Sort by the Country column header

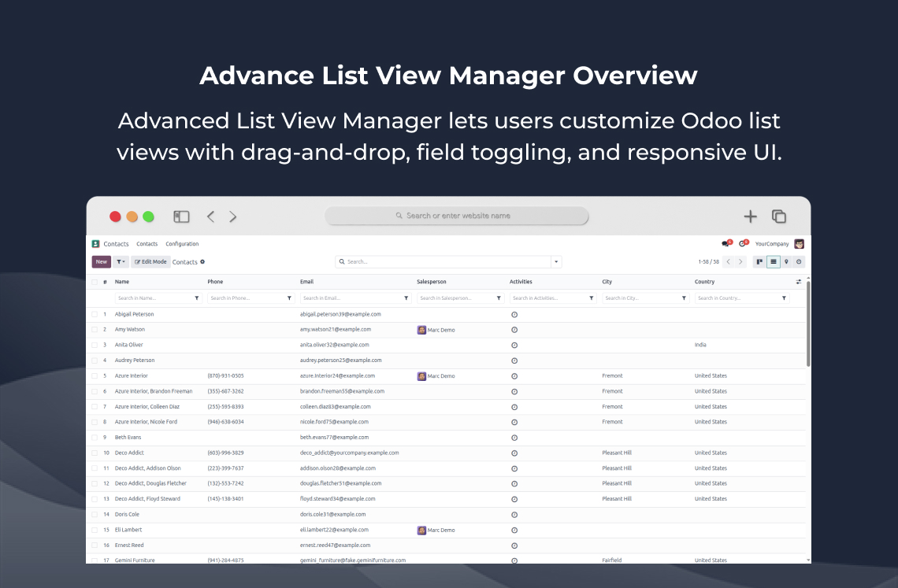704,282
